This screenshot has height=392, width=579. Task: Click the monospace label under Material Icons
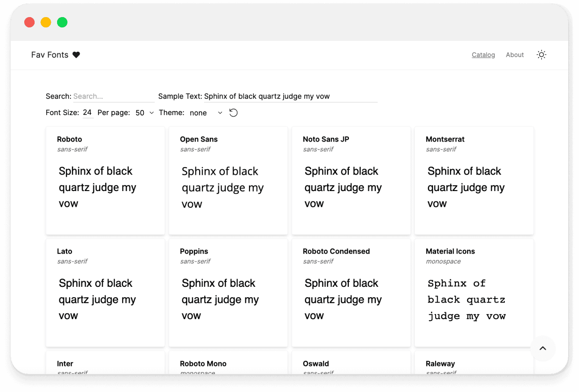click(443, 261)
